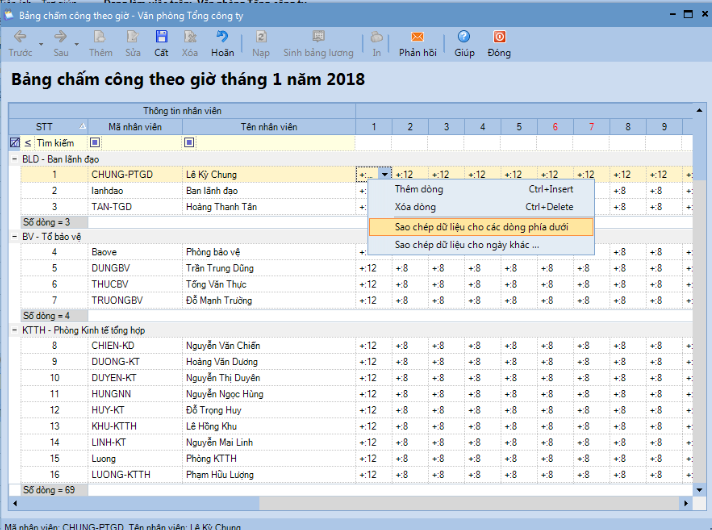The width and height of the screenshot is (712, 530).
Task: Open dropdown in Lê Kỳ Chung day 1 cell
Action: pyautogui.click(x=385, y=174)
